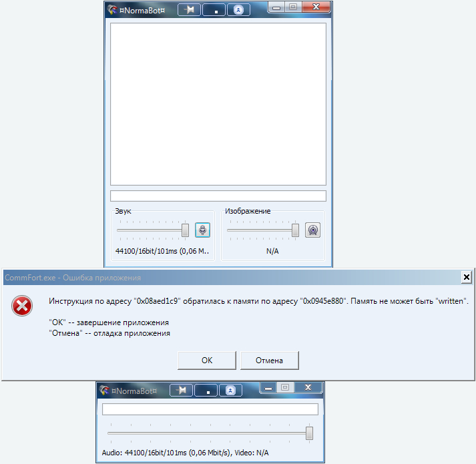The image size is (476, 464).
Task: Click the Звук volume slider handle
Action: 186,230
